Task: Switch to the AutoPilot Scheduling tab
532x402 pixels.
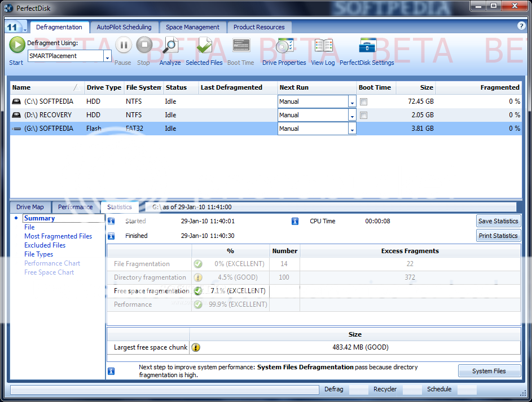Action: click(123, 26)
